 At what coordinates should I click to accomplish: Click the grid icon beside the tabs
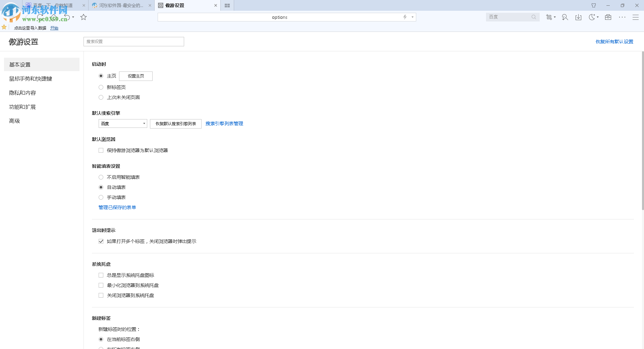pyautogui.click(x=227, y=5)
